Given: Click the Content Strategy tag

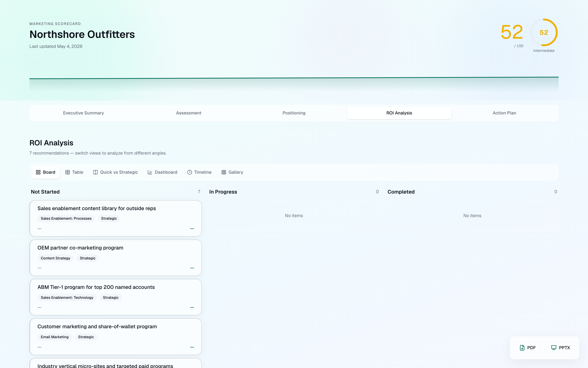Looking at the screenshot, I should point(55,258).
